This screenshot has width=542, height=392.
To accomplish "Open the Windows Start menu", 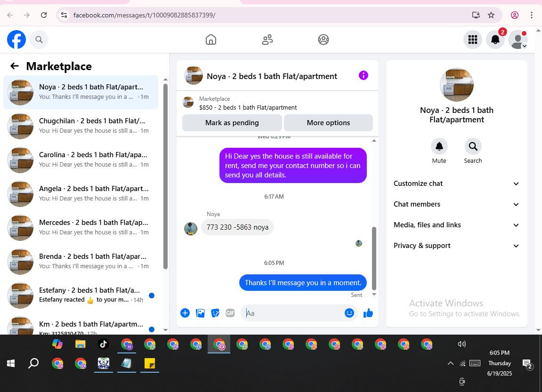I will click(11, 363).
